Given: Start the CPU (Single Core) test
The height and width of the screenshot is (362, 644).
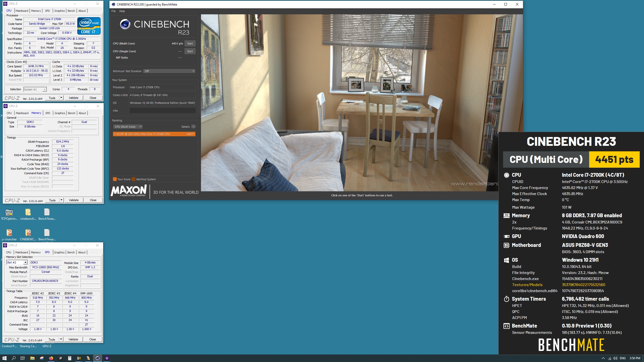Looking at the screenshot, I should [190, 51].
